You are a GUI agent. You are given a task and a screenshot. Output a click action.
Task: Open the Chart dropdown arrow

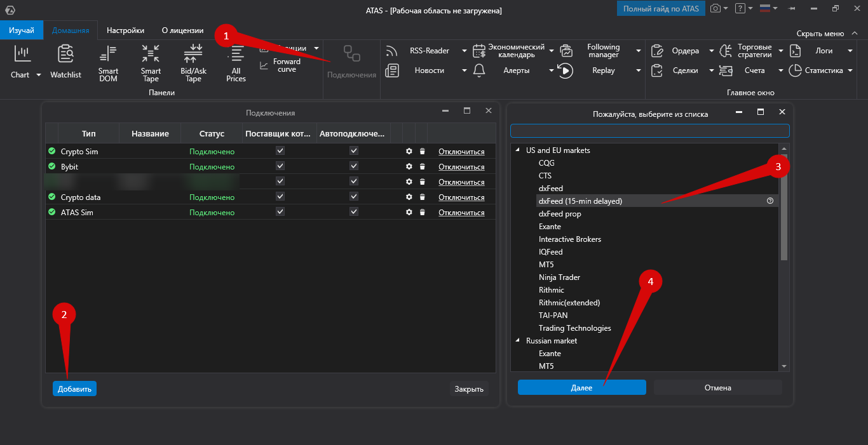(38, 75)
